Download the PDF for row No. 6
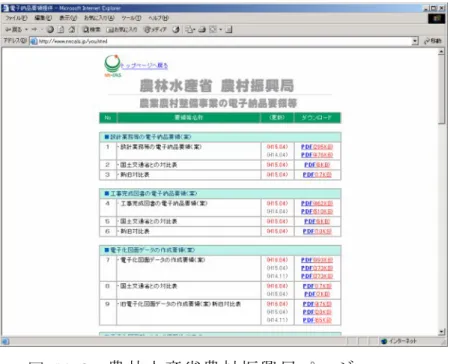The height and width of the screenshot is (364, 450). pos(317,232)
